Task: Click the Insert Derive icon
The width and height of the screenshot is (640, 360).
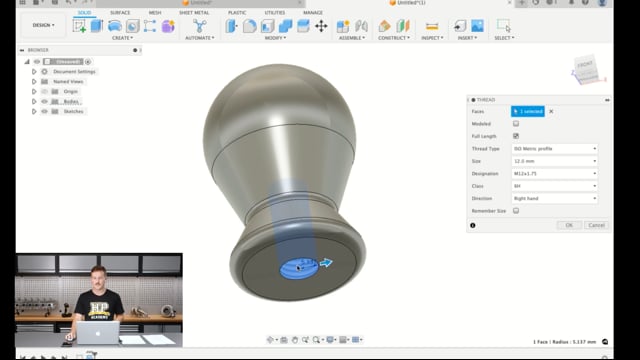Action: pyautogui.click(x=460, y=26)
